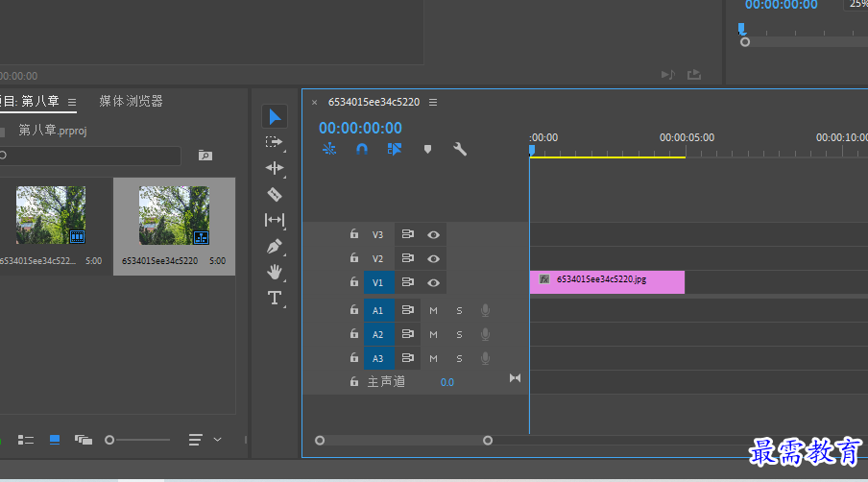This screenshot has width=868, height=482.
Task: Toggle sync lock on track V1
Action: pos(408,282)
